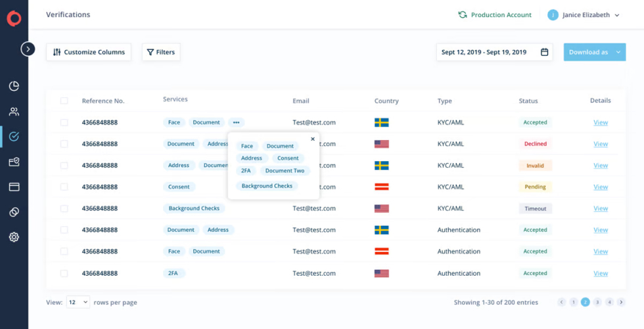Toggle the select-all header checkbox
The width and height of the screenshot is (644, 329).
[64, 100]
